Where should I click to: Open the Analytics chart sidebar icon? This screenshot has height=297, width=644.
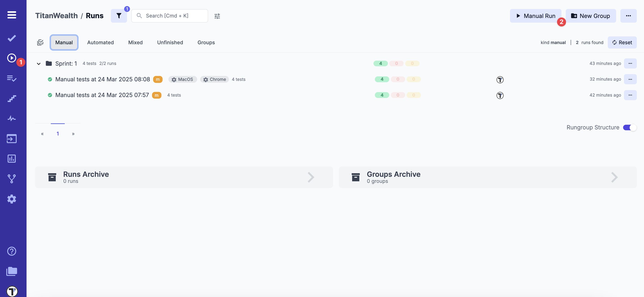(x=11, y=159)
